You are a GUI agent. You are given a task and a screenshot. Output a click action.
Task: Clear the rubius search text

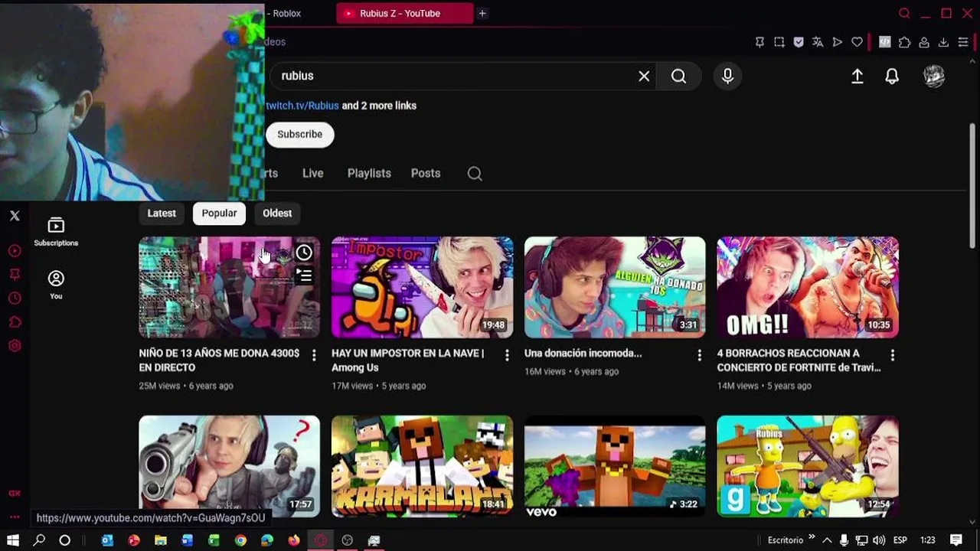point(644,76)
